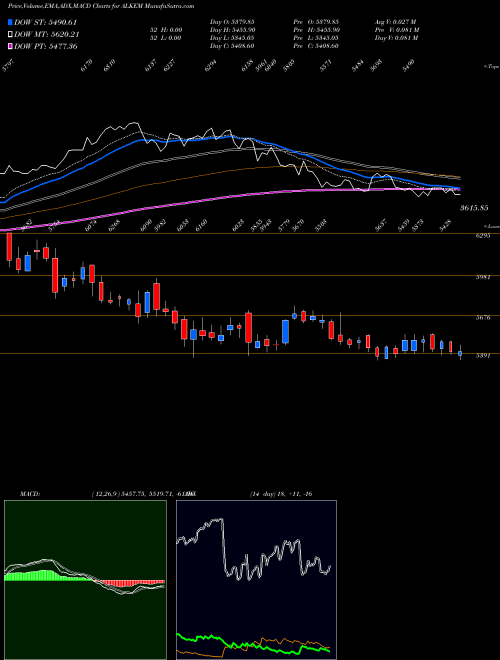Click the 6295 price level label
This screenshot has width=500, height=660.
pos(483,236)
